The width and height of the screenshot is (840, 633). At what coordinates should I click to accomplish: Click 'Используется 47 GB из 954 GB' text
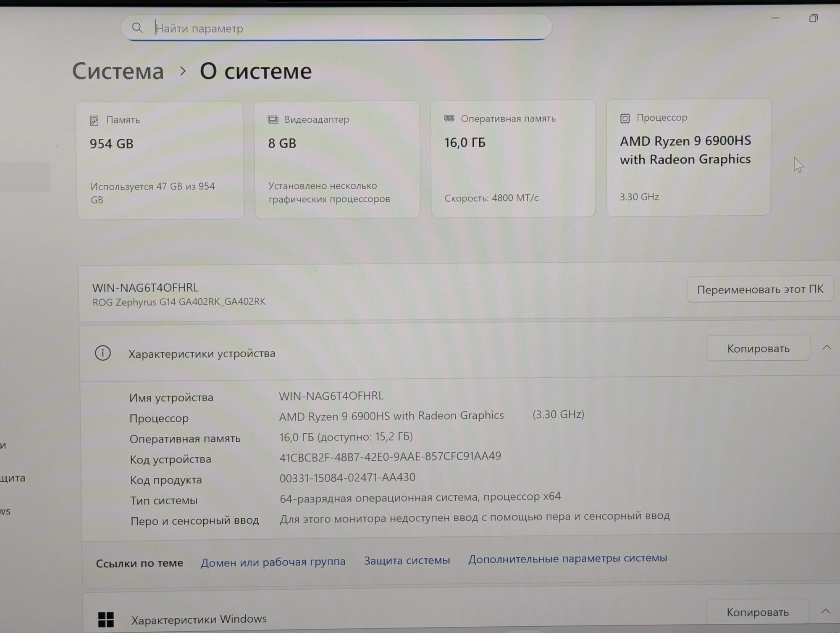(153, 193)
